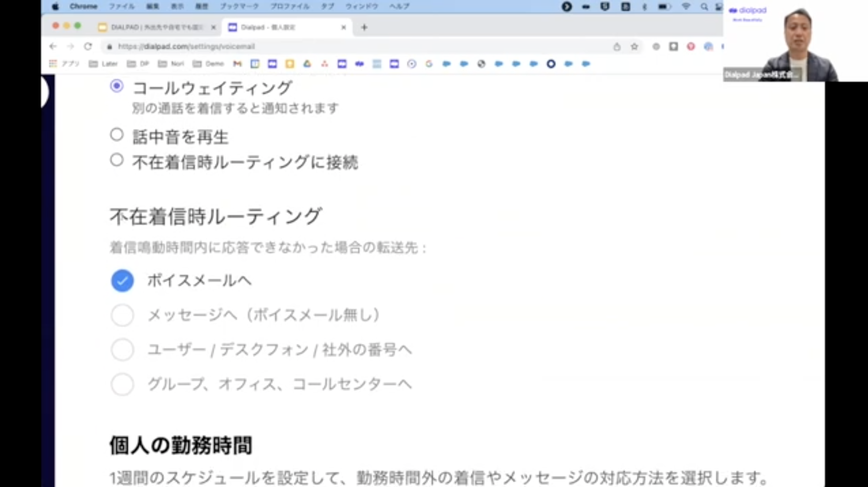Click the square extension icon in toolbar
The image size is (868, 487).
[674, 47]
